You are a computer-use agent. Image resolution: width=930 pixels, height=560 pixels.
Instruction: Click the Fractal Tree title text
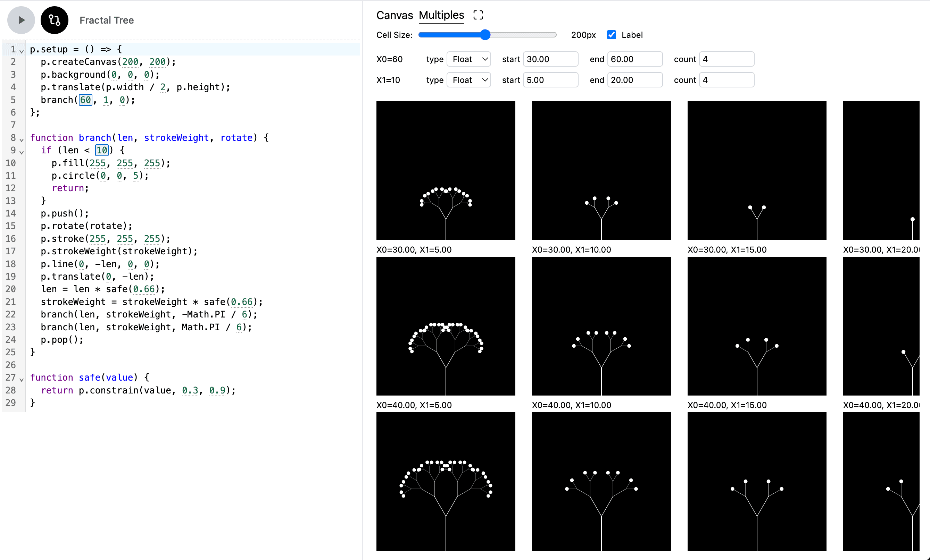(x=106, y=20)
